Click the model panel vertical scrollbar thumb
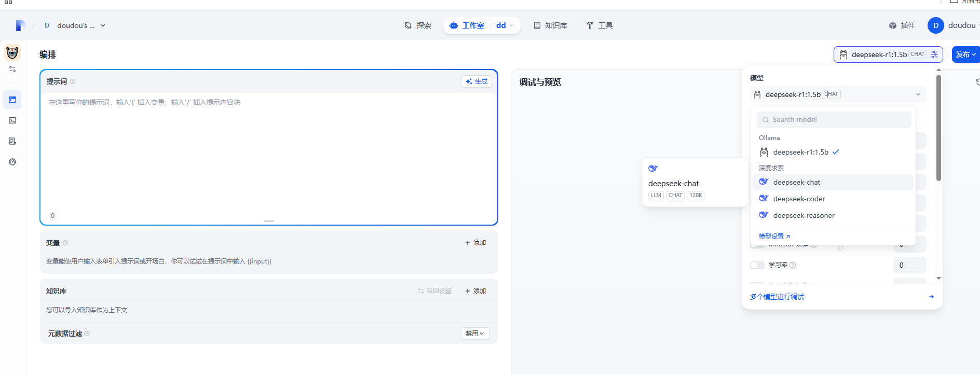Screen dimensions: 980x374 pos(938,128)
